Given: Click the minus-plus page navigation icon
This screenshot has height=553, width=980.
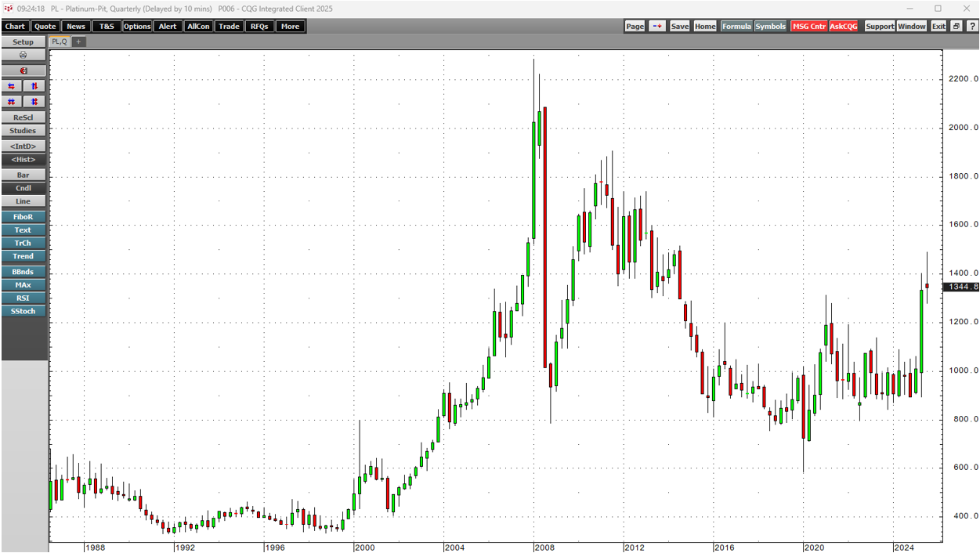Looking at the screenshot, I should pos(657,27).
